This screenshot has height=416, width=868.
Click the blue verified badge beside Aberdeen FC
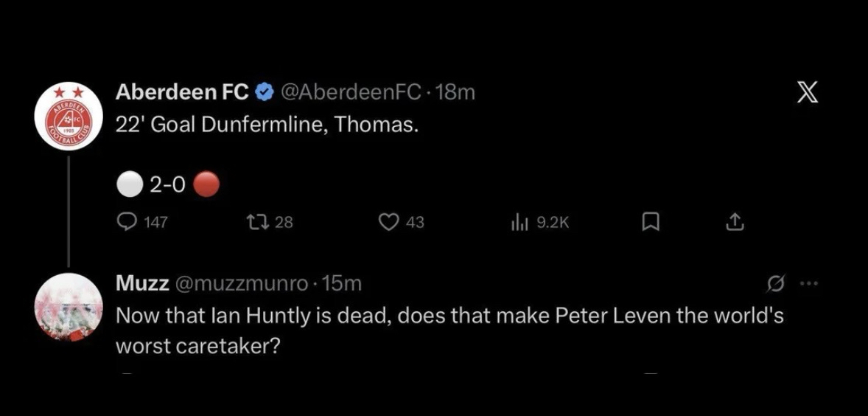pos(265,92)
